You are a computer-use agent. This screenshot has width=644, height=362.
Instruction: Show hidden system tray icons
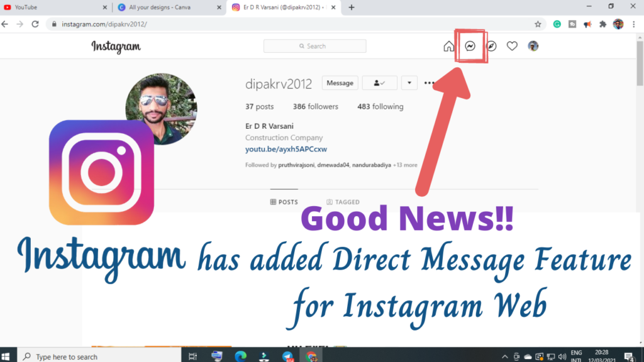click(x=504, y=356)
